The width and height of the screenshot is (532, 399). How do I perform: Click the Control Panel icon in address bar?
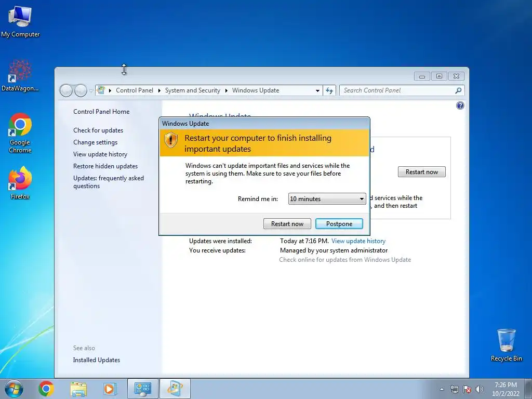pos(101,90)
